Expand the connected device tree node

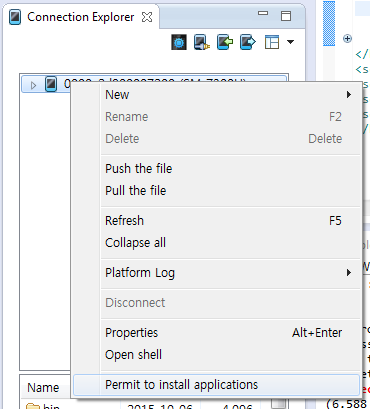tap(33, 85)
